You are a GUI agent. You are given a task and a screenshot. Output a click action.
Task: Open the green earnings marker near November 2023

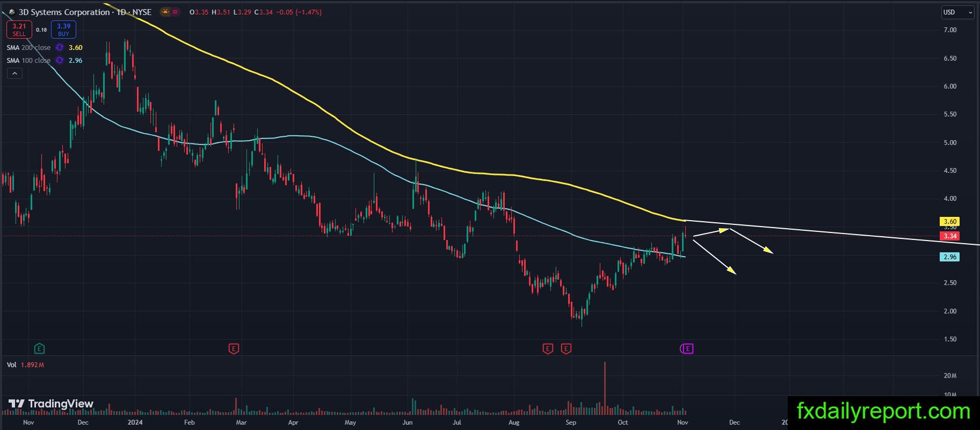[39, 349]
